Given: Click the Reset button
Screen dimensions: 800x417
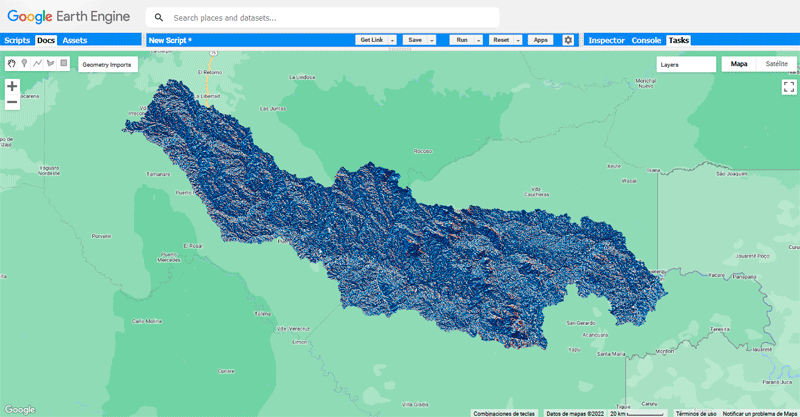Looking at the screenshot, I should [x=501, y=40].
